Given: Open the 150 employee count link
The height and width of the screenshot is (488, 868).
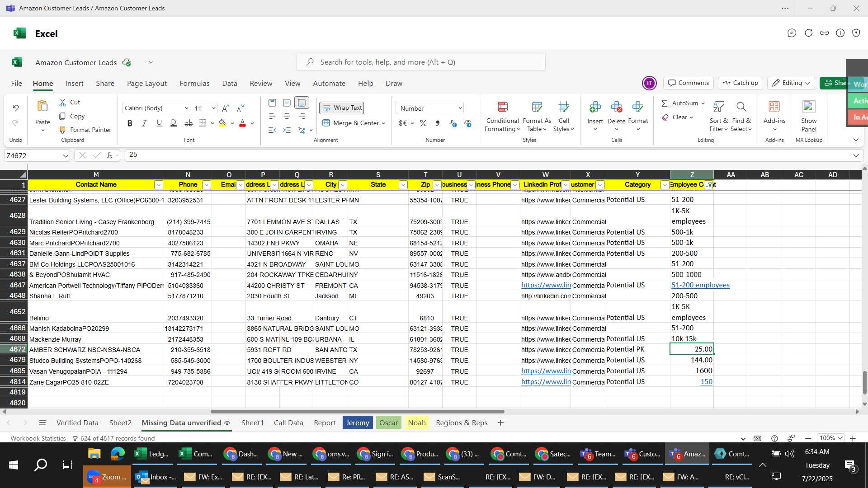Looking at the screenshot, I should (x=706, y=382).
